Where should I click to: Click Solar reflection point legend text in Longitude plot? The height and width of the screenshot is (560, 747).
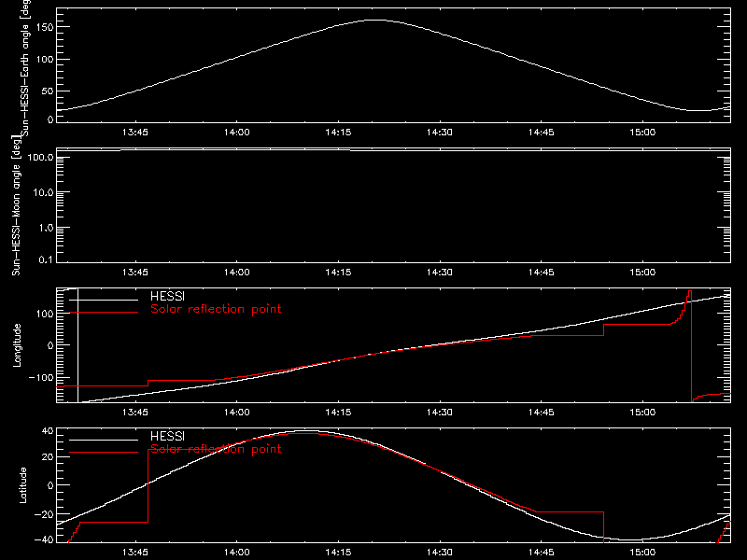(216, 309)
